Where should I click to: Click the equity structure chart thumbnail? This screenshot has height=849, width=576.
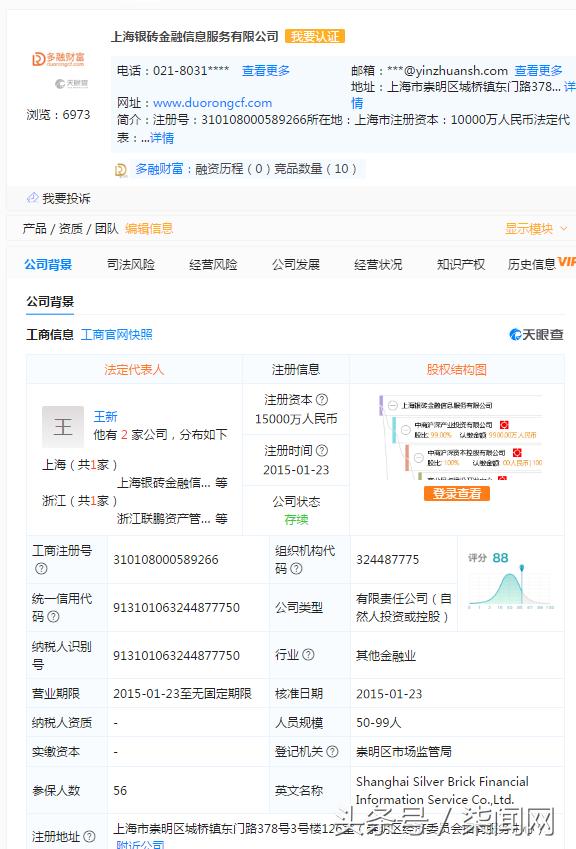(x=461, y=437)
